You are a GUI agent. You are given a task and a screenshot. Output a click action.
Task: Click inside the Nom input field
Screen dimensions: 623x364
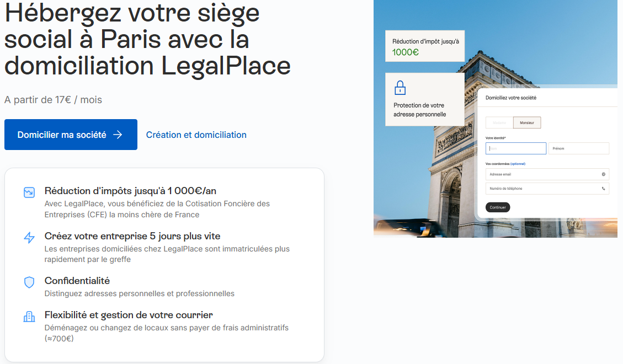[516, 148]
